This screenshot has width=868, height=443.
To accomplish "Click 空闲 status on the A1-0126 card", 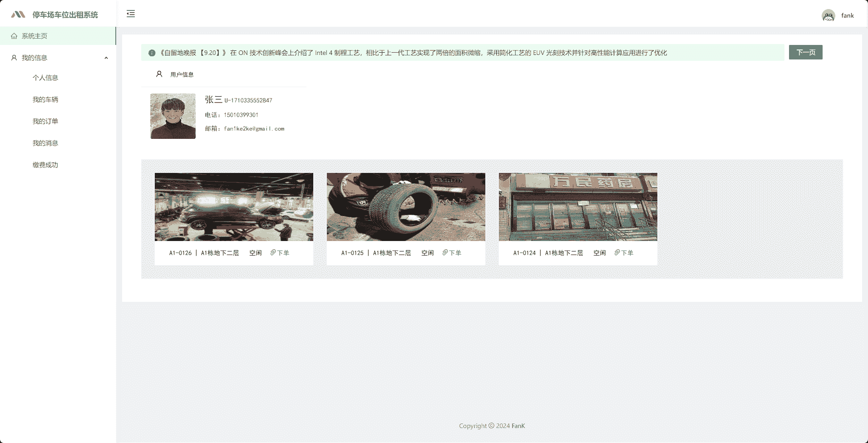I will pyautogui.click(x=256, y=253).
